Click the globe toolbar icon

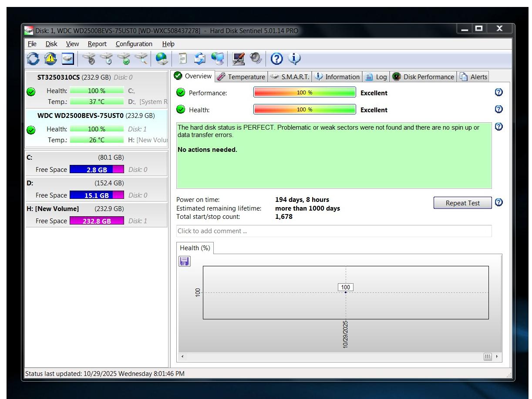tap(162, 58)
